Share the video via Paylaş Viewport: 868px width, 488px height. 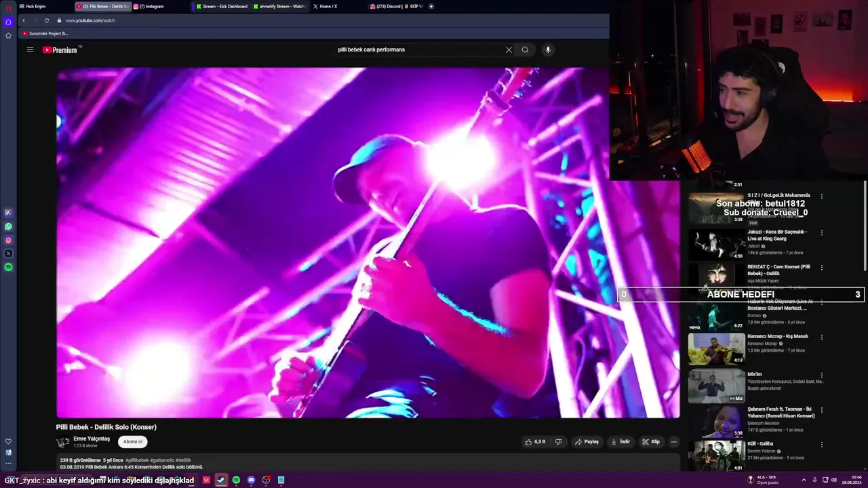coord(587,442)
